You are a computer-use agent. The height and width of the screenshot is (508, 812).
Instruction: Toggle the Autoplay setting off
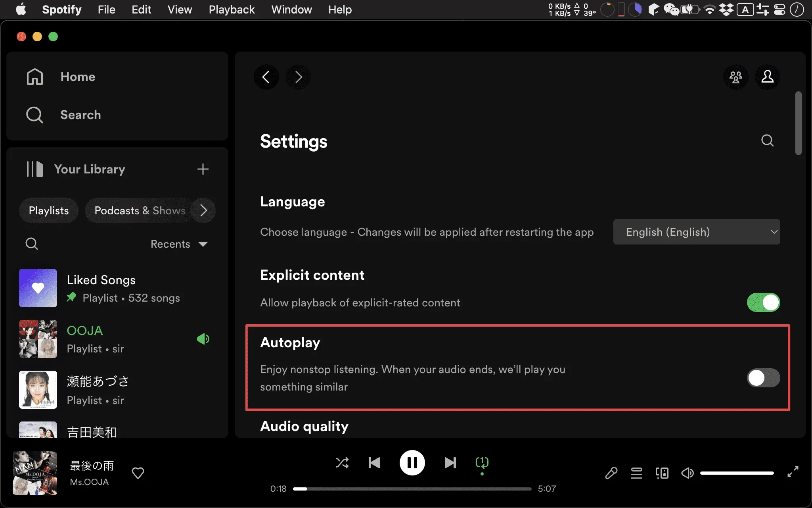coord(763,377)
